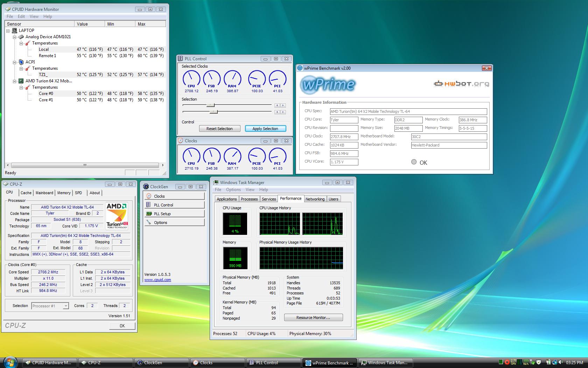The image size is (588, 368).
Task: Collapse the ACPI tree node
Action: tap(15, 62)
